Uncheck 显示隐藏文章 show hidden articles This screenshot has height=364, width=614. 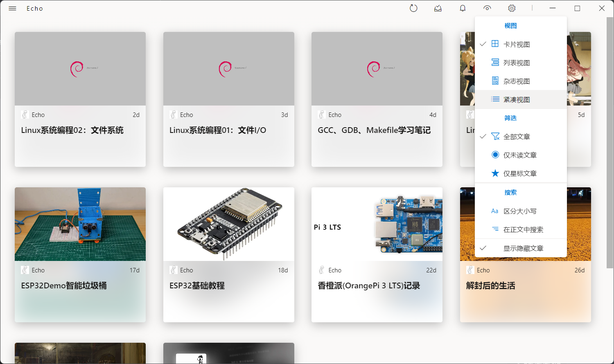[x=523, y=248]
